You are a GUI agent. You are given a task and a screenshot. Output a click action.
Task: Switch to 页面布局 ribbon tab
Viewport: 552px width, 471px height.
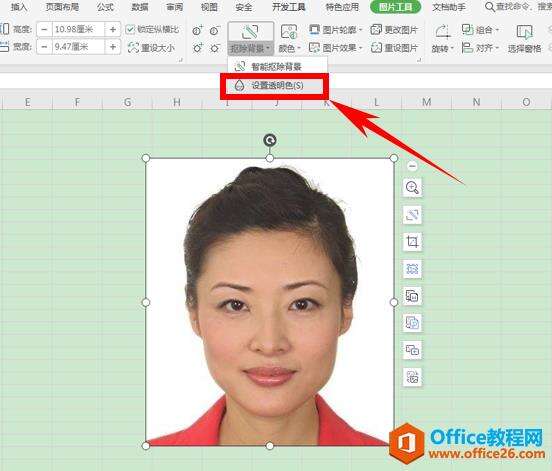[x=62, y=7]
